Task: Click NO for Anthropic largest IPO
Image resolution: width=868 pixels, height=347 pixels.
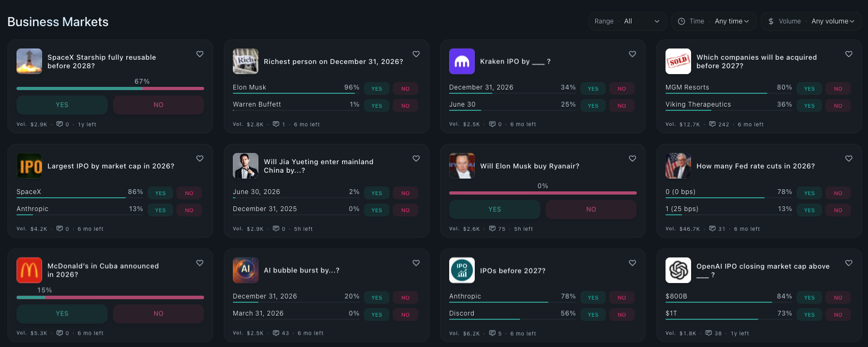Action: (189, 210)
